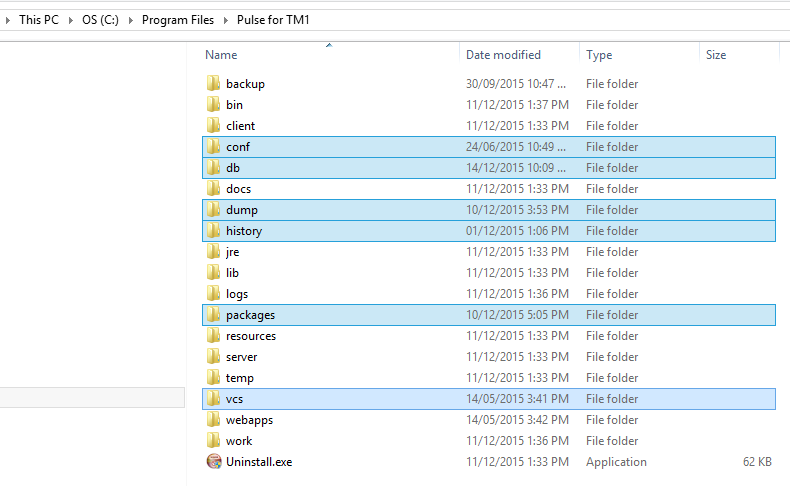Click the backup folder icon
This screenshot has height=486, width=790.
(x=213, y=84)
